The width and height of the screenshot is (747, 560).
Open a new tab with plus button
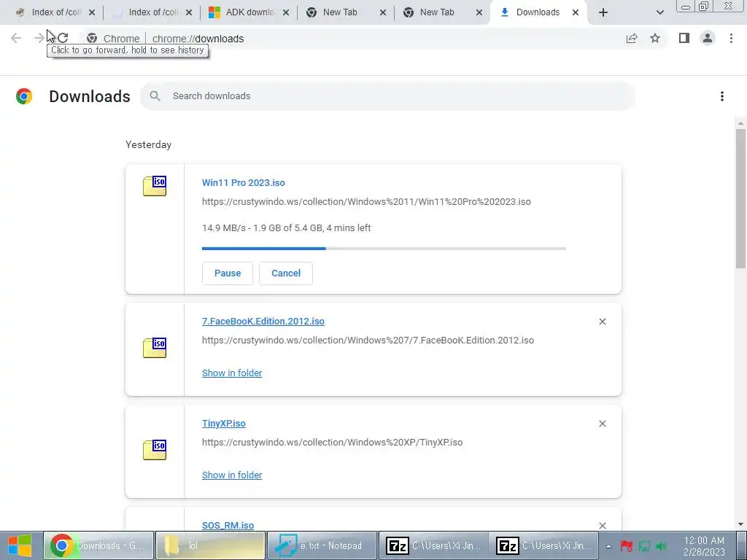603,13
